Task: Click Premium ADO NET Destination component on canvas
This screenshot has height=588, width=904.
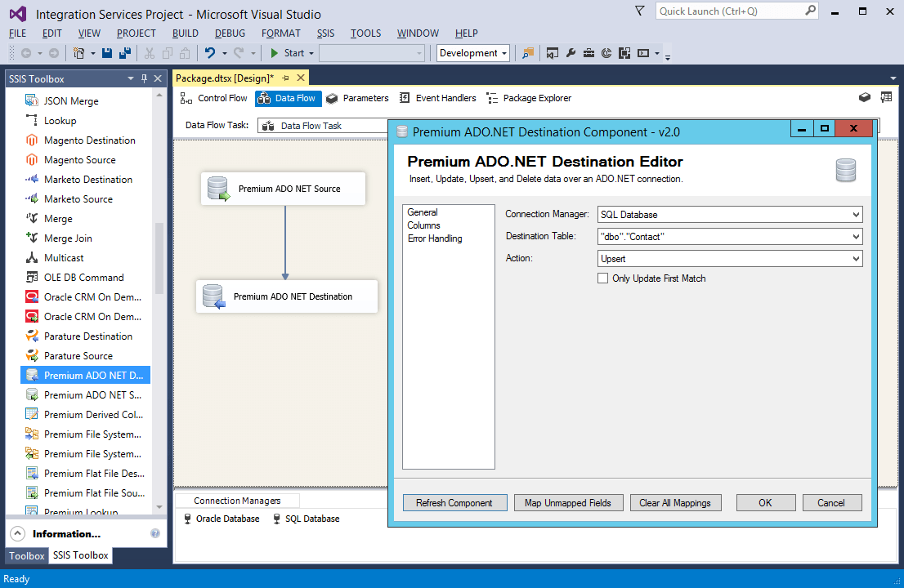Action: (287, 296)
